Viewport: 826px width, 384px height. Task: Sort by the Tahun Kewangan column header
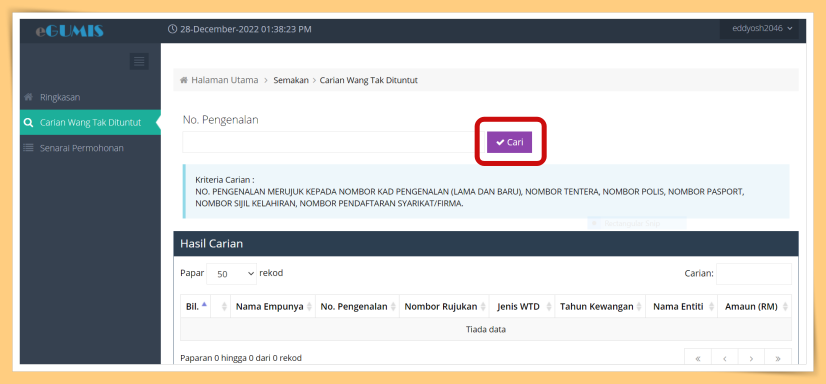[x=600, y=307]
